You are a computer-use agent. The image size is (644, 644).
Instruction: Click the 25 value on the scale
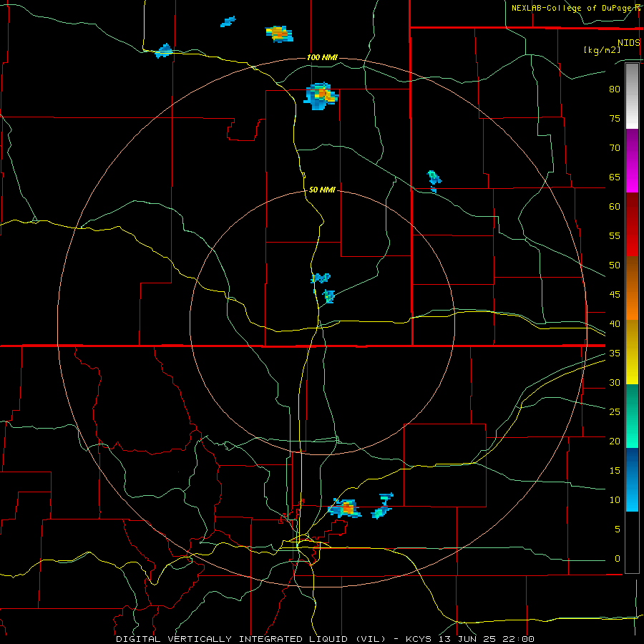615,411
